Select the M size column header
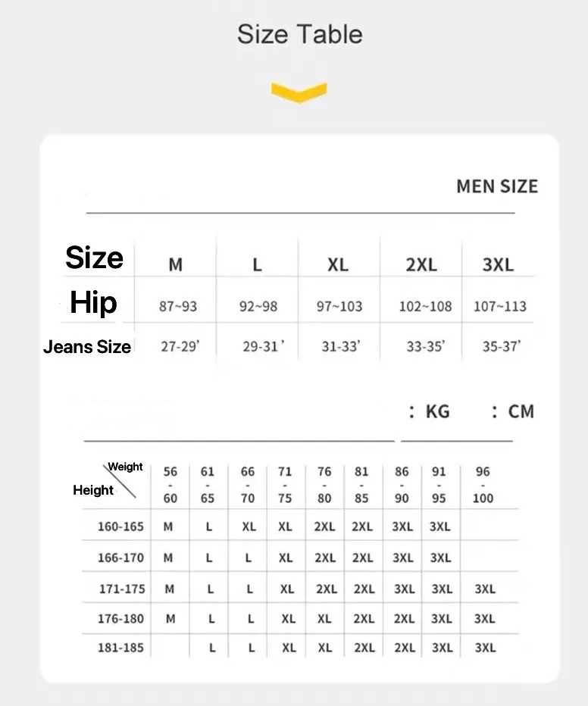The height and width of the screenshot is (706, 588). pos(175,265)
